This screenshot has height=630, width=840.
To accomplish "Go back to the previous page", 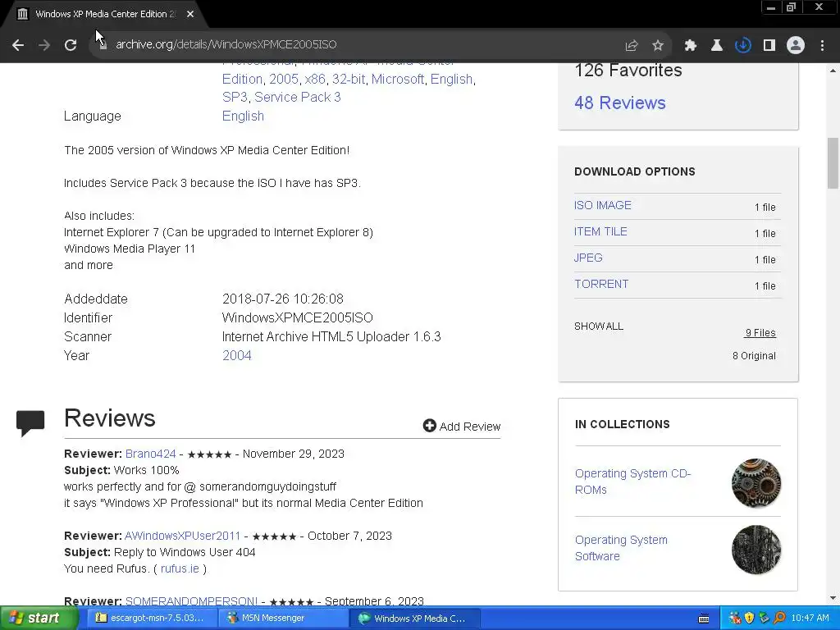I will 18,45.
